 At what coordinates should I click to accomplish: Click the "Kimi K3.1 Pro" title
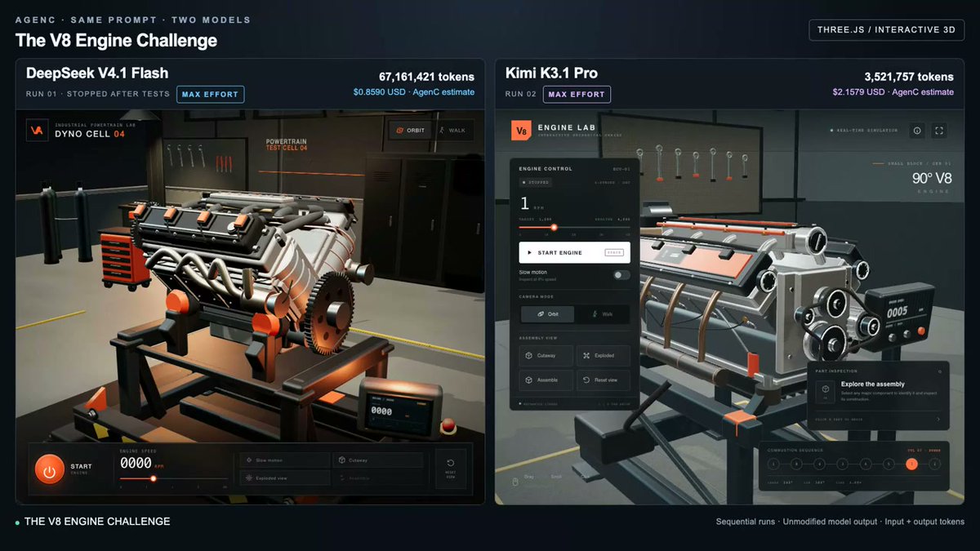coord(551,73)
